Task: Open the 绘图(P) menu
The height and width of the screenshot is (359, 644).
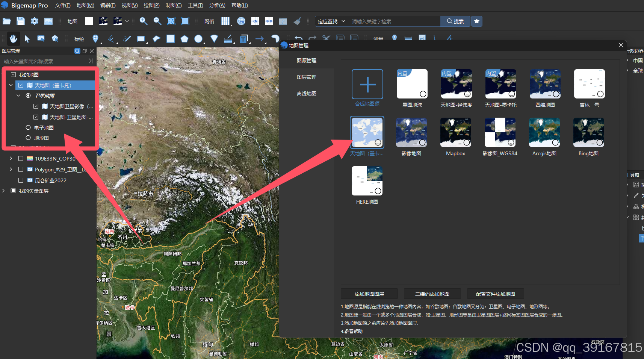Action: [x=151, y=5]
